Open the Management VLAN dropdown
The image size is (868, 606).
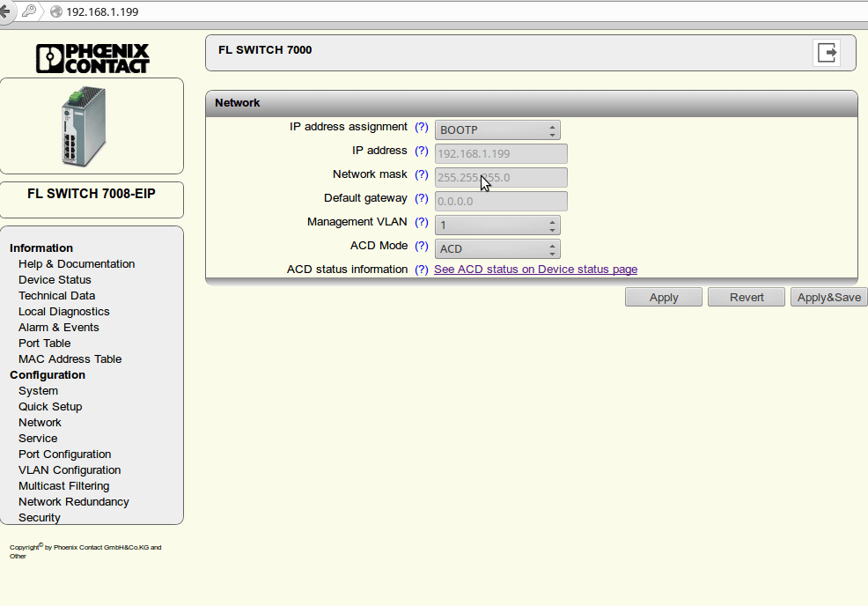pos(497,225)
